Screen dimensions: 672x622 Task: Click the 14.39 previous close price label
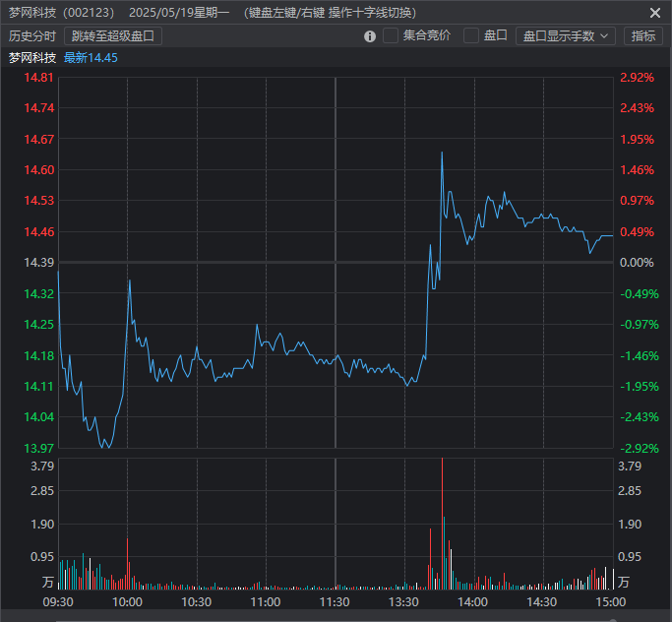tap(39, 263)
